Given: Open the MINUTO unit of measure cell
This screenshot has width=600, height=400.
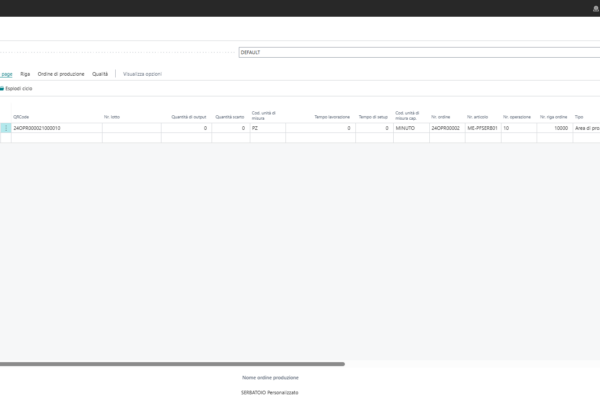Looking at the screenshot, I should point(410,129).
